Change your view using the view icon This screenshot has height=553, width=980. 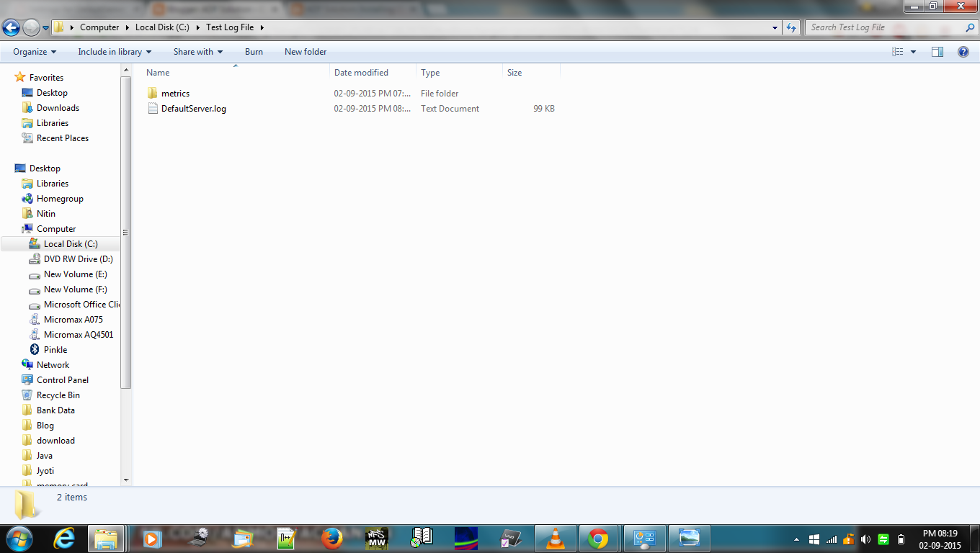tap(898, 52)
